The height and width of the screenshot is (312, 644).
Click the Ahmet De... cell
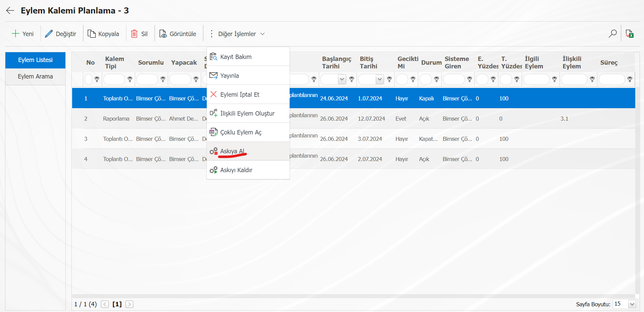(x=184, y=119)
